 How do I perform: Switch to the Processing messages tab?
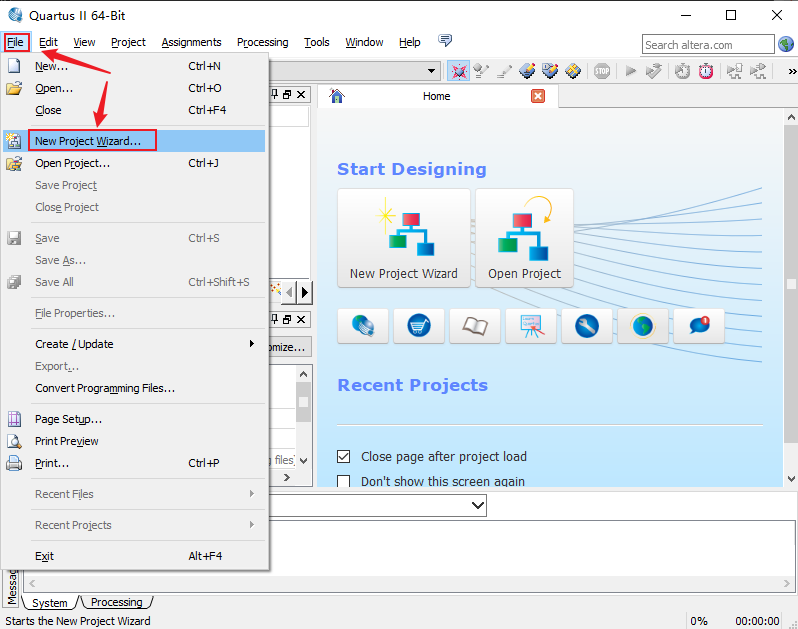point(117,602)
